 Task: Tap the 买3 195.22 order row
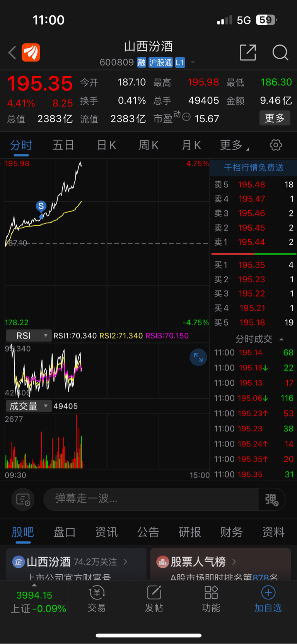coord(254,294)
